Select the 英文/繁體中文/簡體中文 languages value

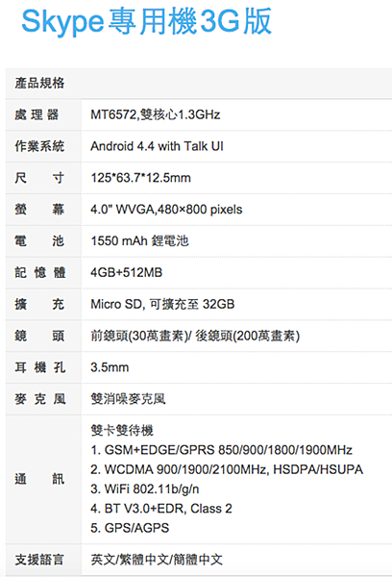(157, 560)
